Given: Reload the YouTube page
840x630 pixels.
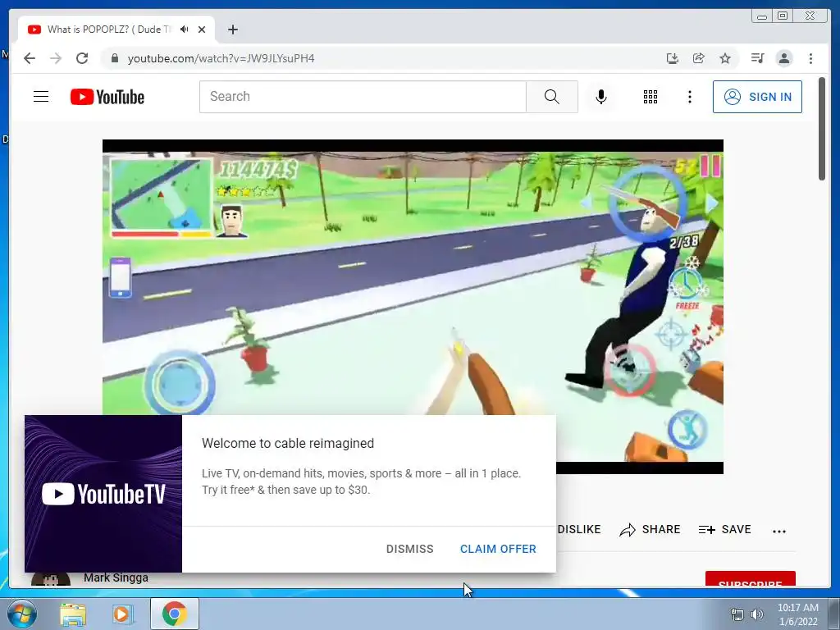Looking at the screenshot, I should coord(82,58).
